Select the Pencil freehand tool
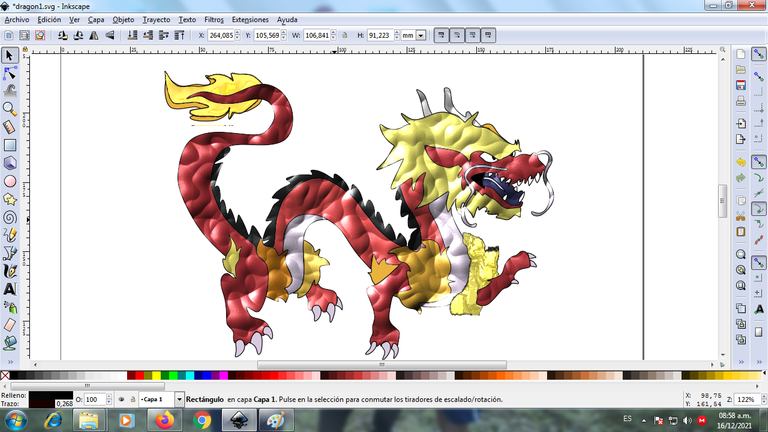This screenshot has width=768, height=432. (9, 235)
